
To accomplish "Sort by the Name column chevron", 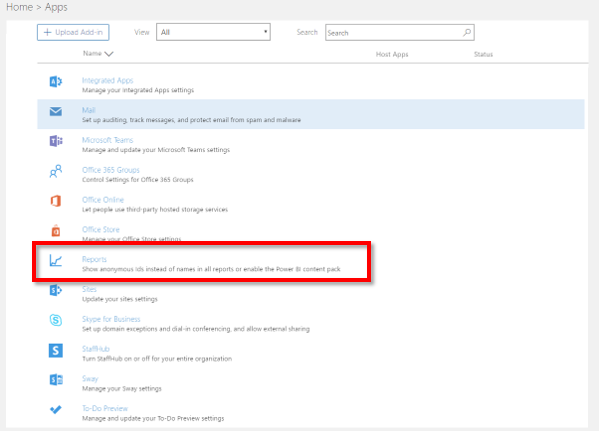I will [109, 54].
